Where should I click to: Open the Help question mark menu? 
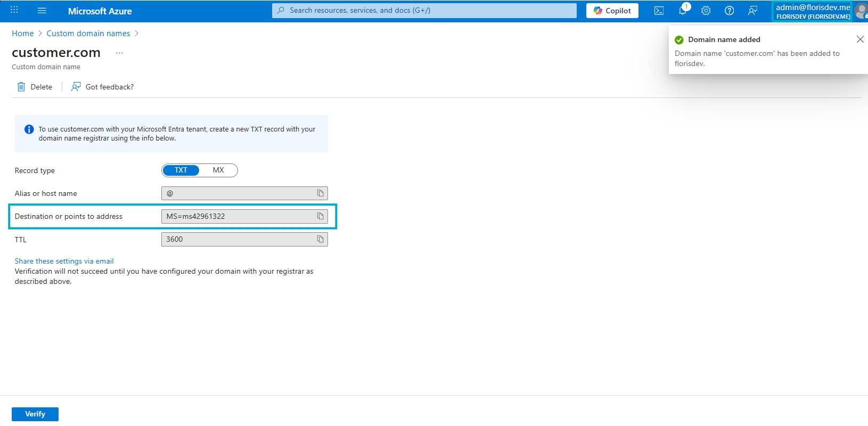tap(730, 11)
